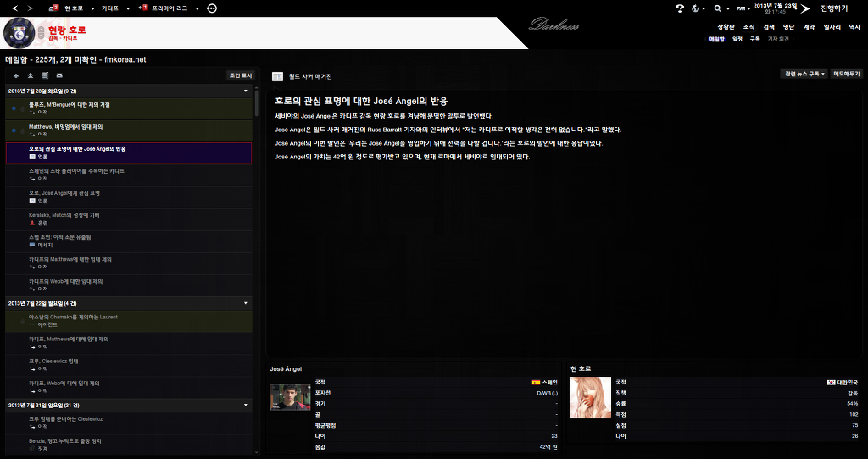
Task: Open the search dropdown arrow
Action: pos(726,8)
